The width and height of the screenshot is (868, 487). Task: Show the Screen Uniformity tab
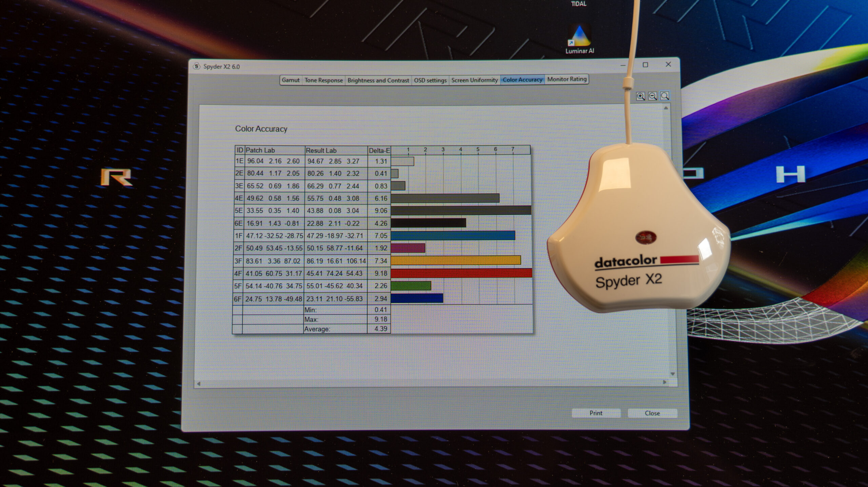coord(474,80)
